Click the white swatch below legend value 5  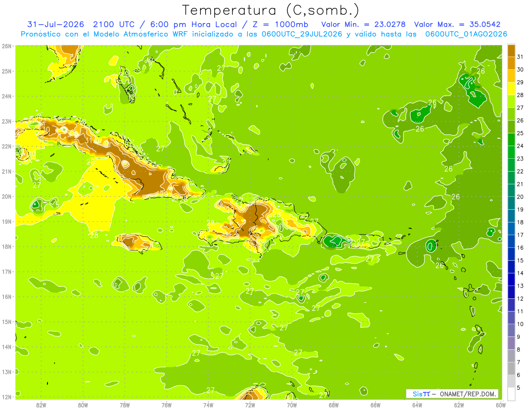pos(511,394)
